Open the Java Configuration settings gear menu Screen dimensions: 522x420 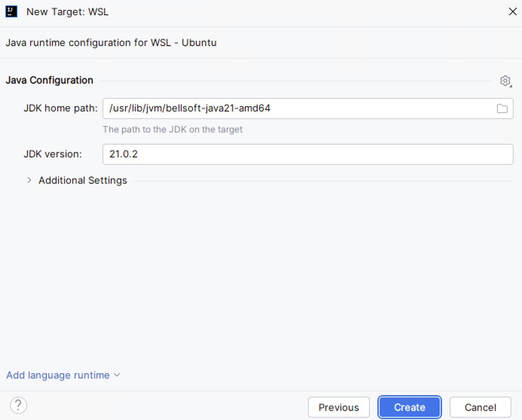[505, 81]
